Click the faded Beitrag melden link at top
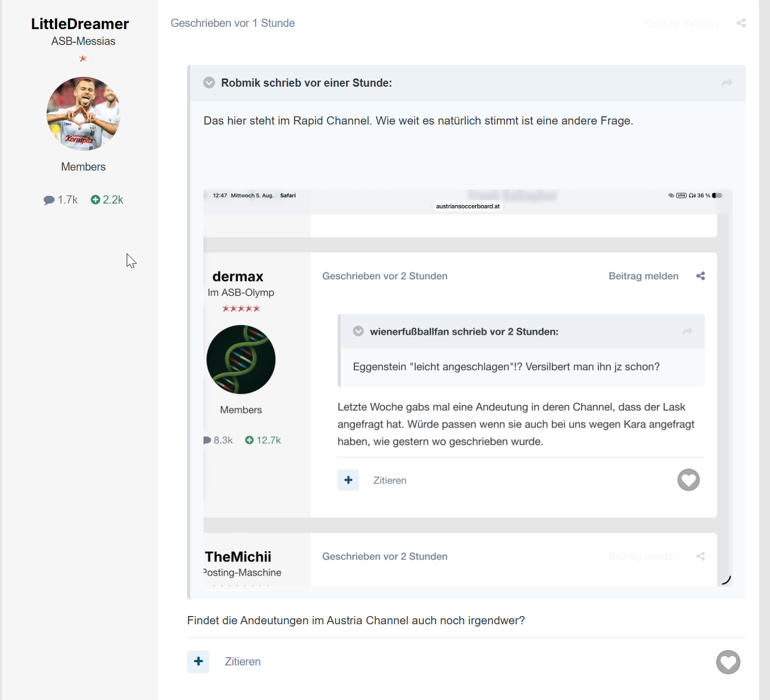The height and width of the screenshot is (700, 770). [x=681, y=23]
